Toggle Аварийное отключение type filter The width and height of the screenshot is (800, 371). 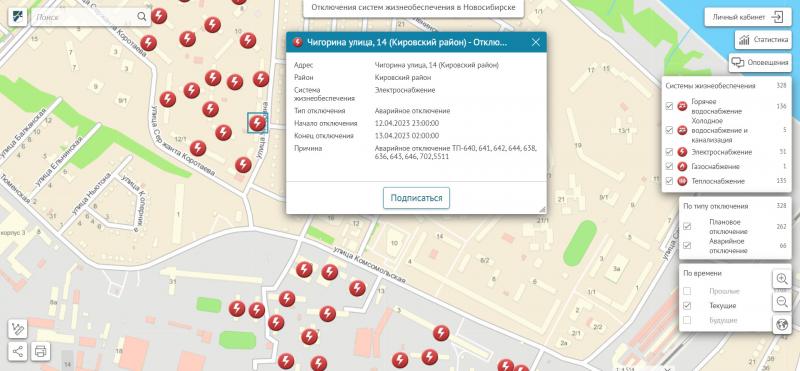point(687,245)
